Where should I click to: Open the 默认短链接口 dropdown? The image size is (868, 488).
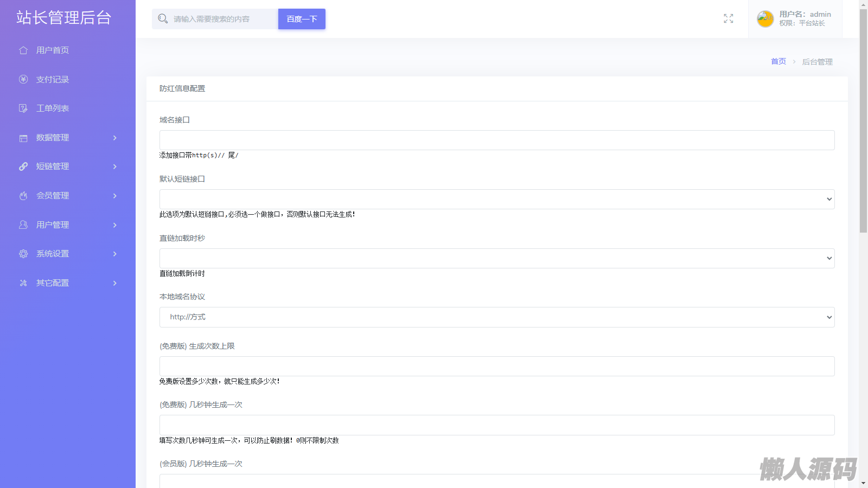pos(497,199)
